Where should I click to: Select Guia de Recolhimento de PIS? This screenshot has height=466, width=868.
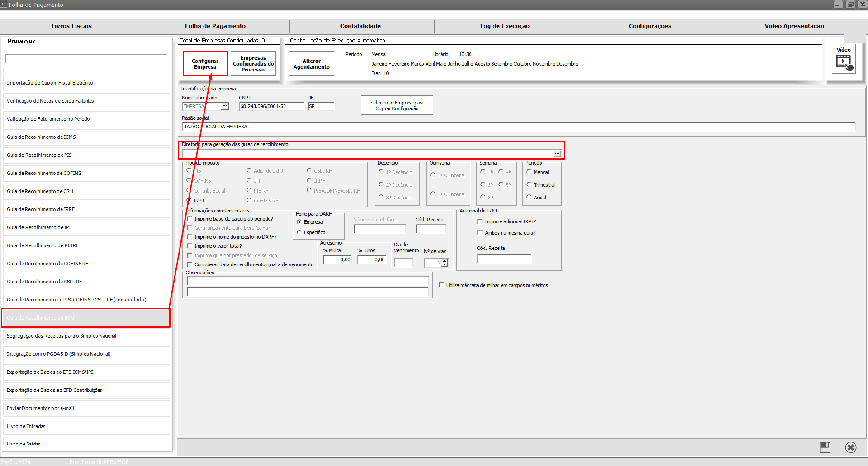point(86,155)
